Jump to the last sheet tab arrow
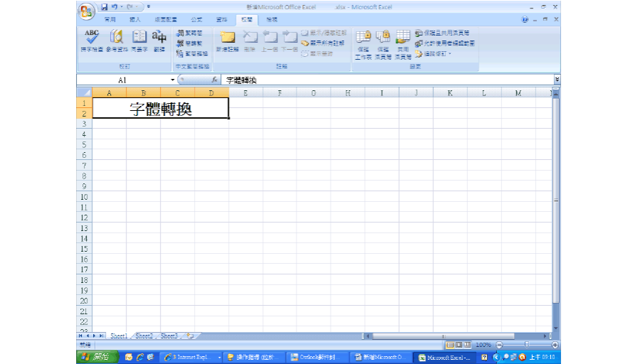Image resolution: width=635 pixels, height=364 pixels. (101, 336)
